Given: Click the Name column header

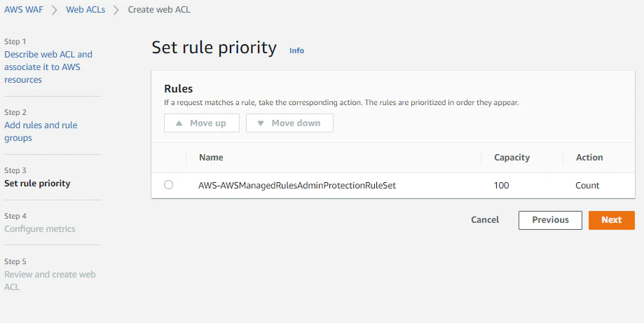Looking at the screenshot, I should click(211, 158).
